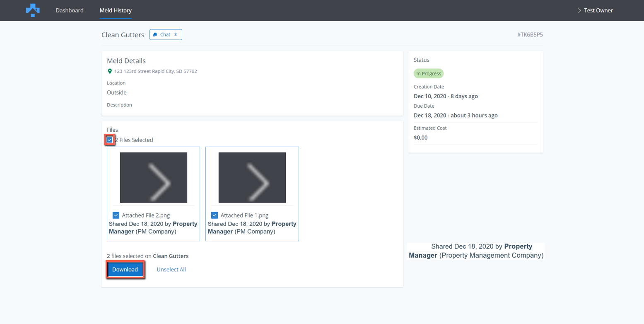Click the 123 123rd Street address text
644x324 pixels.
[x=156, y=71]
